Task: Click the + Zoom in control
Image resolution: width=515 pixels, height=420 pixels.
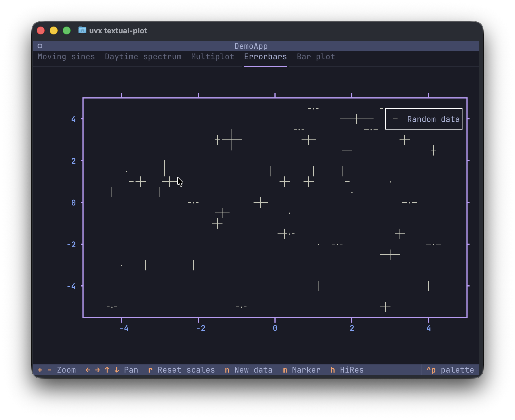Action: pos(40,370)
